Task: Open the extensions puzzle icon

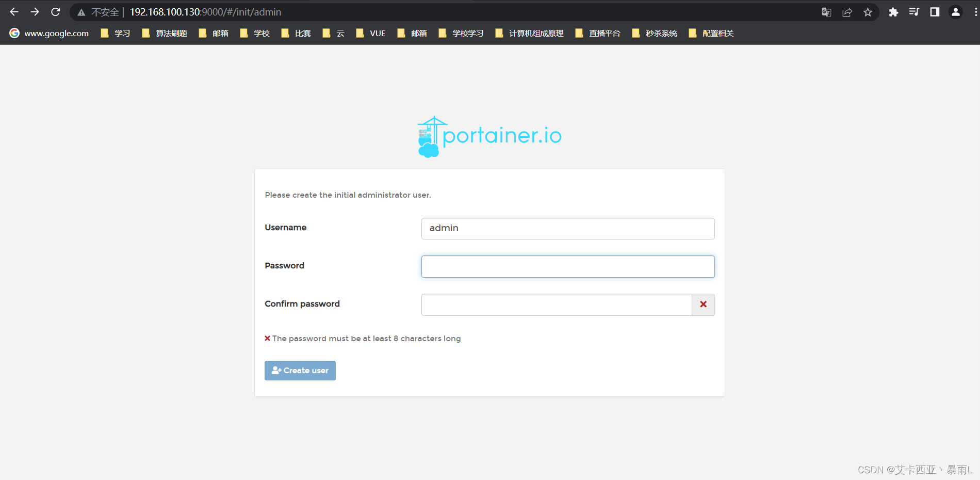Action: click(893, 12)
